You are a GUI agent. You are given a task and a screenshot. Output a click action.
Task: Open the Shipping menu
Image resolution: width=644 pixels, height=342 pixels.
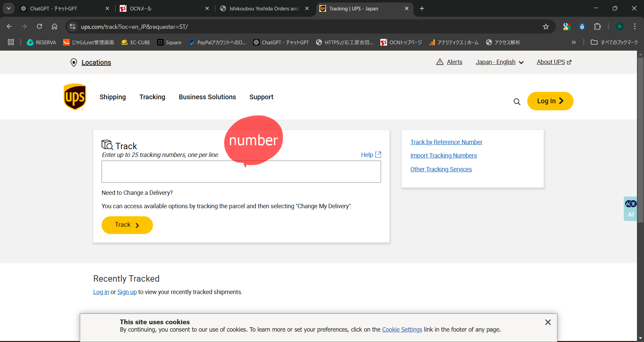tap(113, 97)
